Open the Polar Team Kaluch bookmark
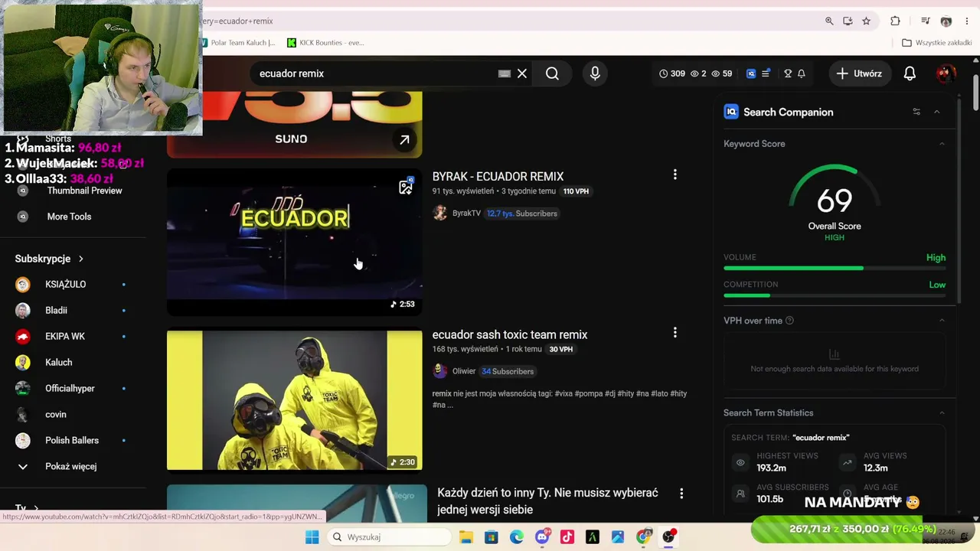This screenshot has height=551, width=980. click(240, 43)
